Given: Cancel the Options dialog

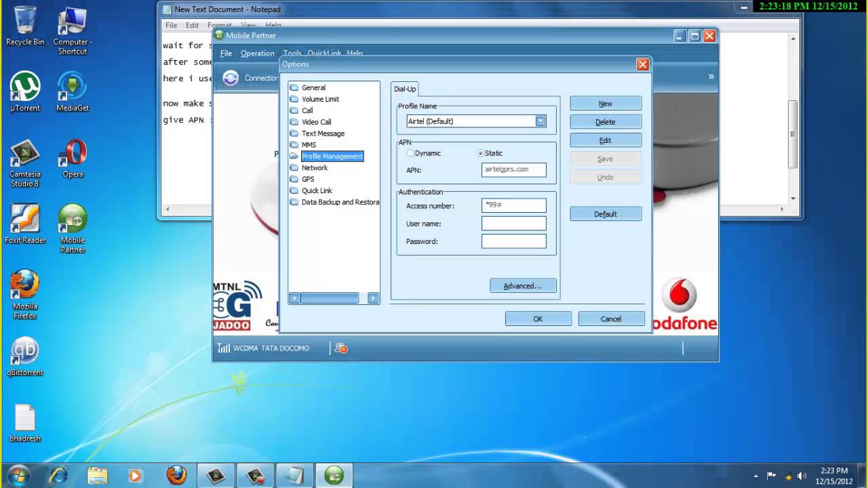Looking at the screenshot, I should [x=611, y=319].
